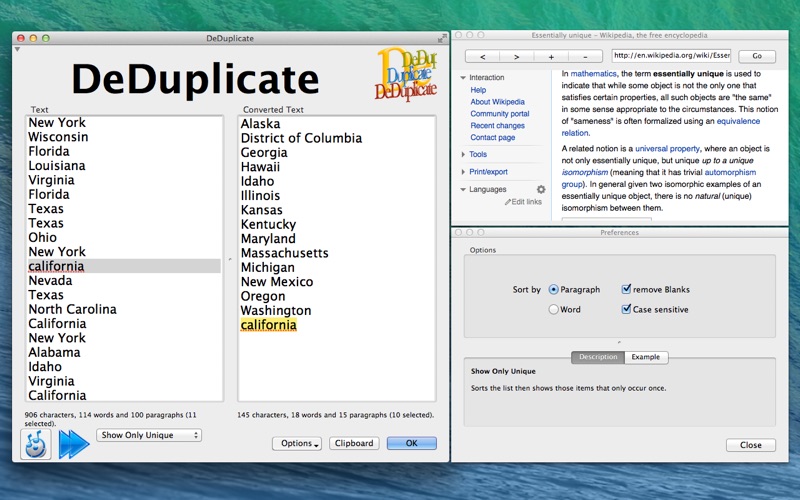Select Alaska in Converted Text list
This screenshot has height=500, width=800.
(x=260, y=123)
